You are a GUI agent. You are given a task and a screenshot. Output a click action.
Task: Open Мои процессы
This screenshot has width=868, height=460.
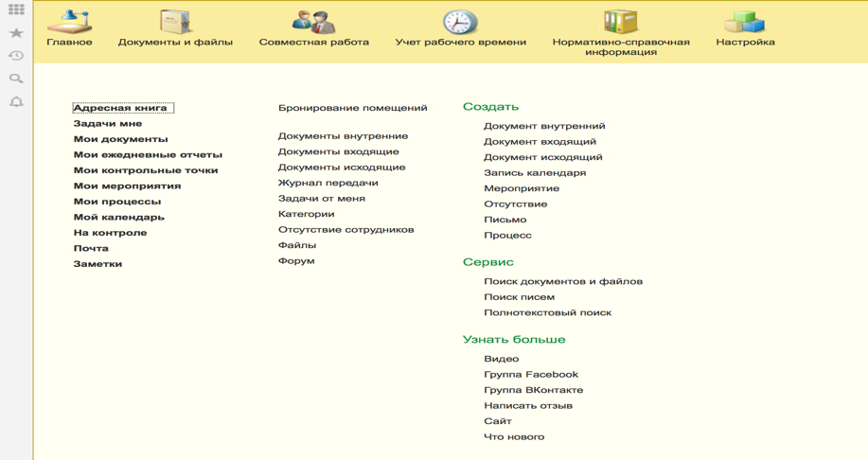[117, 202]
